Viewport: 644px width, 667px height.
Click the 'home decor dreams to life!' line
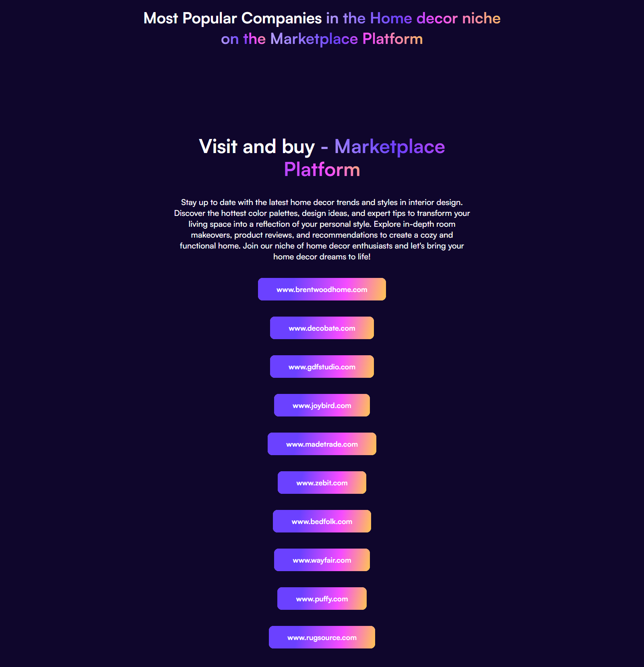322,257
